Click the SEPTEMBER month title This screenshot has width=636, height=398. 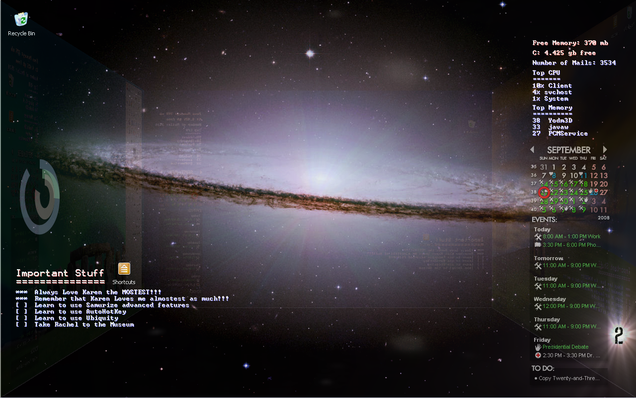[x=569, y=150]
